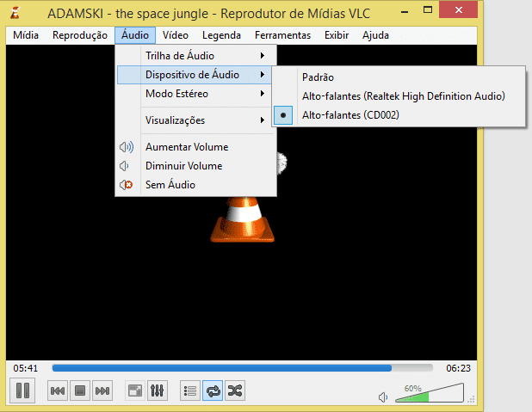Pause playback with the pause button
The image size is (532, 412).
click(23, 390)
